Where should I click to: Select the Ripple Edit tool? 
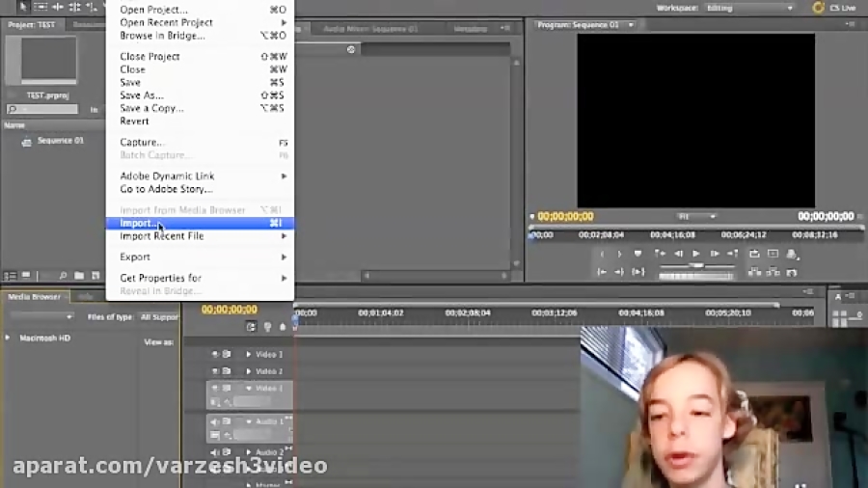coord(58,7)
